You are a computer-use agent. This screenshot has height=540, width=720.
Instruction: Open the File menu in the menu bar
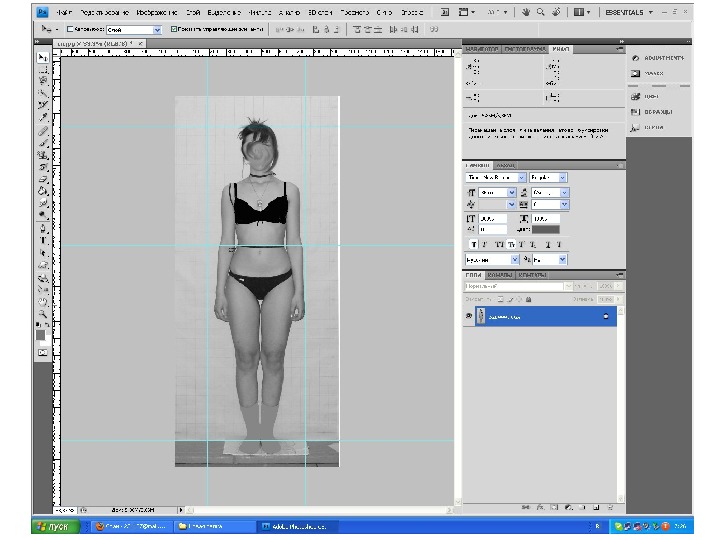click(64, 14)
